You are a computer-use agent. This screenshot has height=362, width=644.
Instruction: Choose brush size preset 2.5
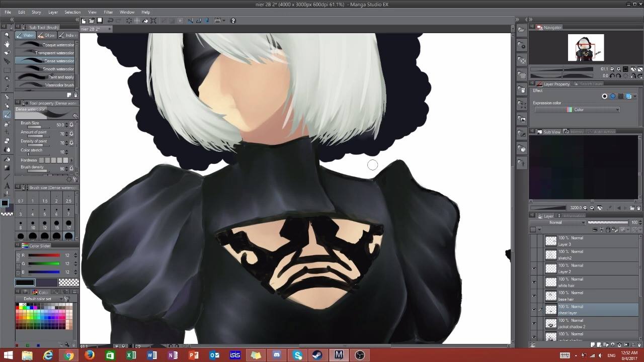[x=68, y=198]
